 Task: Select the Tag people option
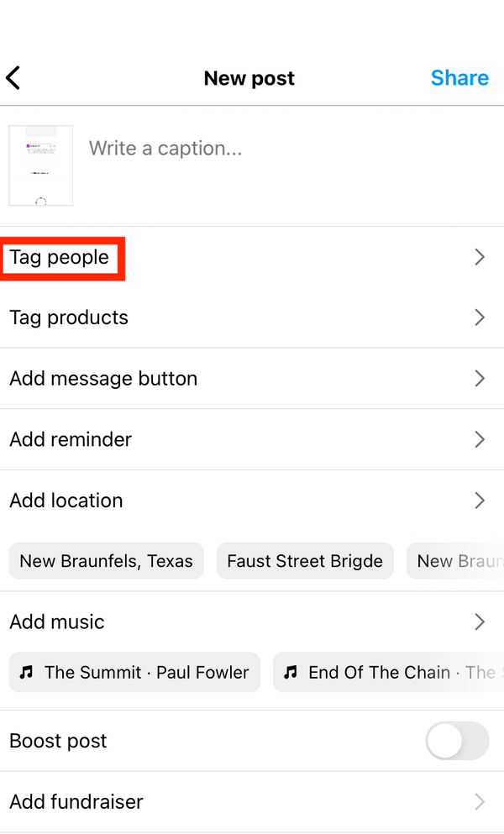point(60,257)
